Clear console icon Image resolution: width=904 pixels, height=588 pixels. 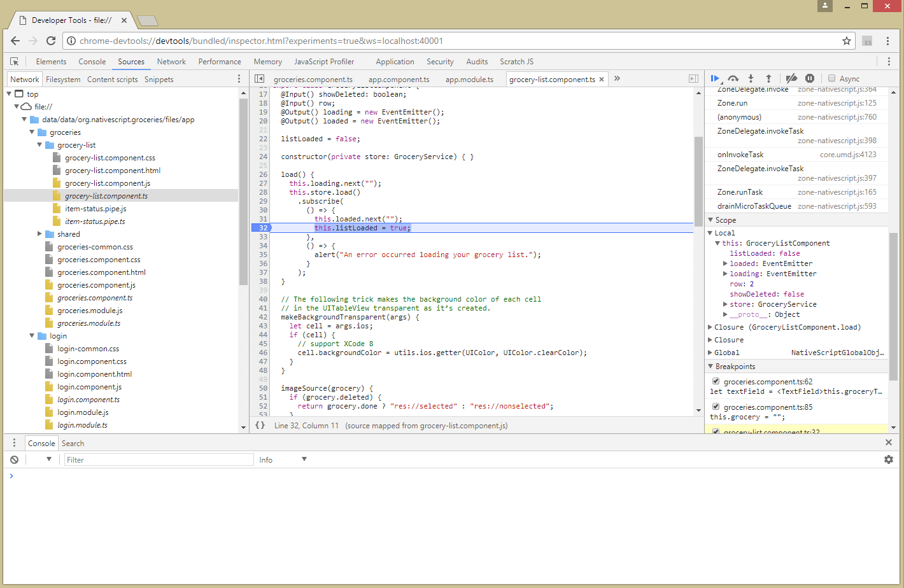pyautogui.click(x=14, y=459)
